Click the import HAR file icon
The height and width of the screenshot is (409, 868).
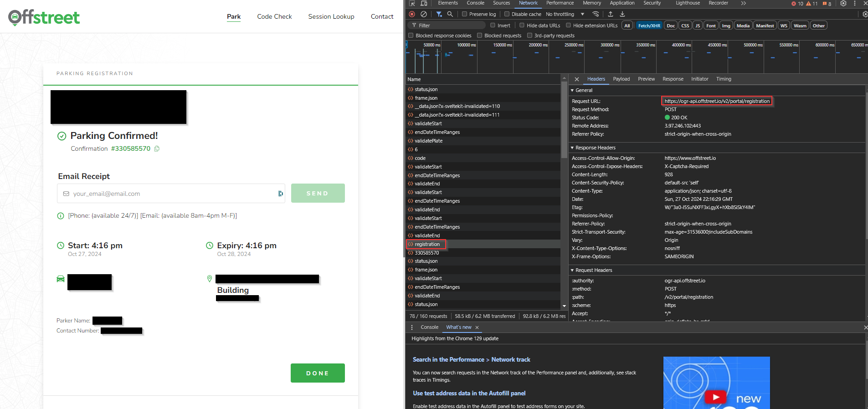pyautogui.click(x=611, y=14)
